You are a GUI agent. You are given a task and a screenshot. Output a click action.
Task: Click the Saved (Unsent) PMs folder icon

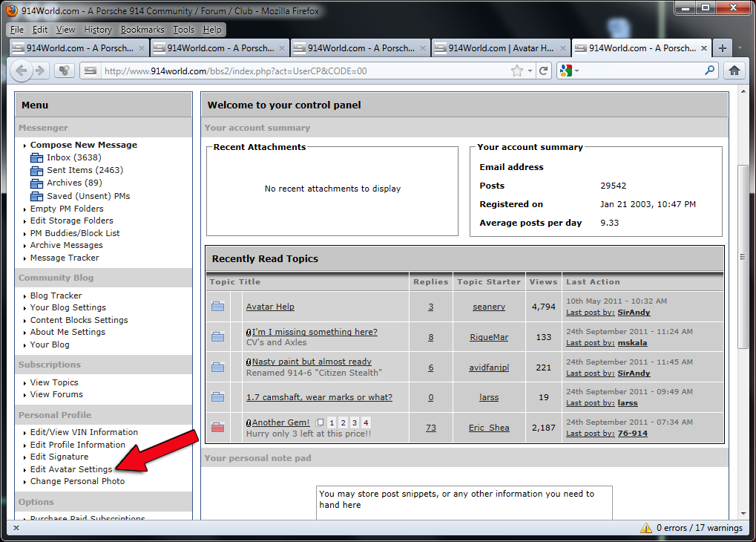[36, 196]
